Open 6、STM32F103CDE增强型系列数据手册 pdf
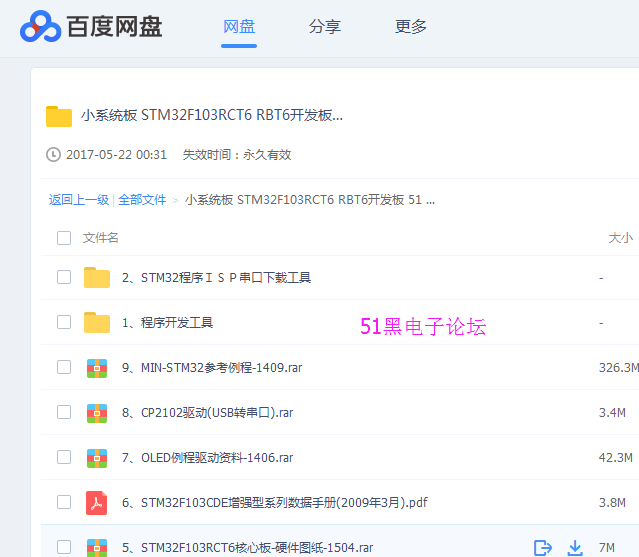Viewport: 639px width, 557px height. coord(275,502)
